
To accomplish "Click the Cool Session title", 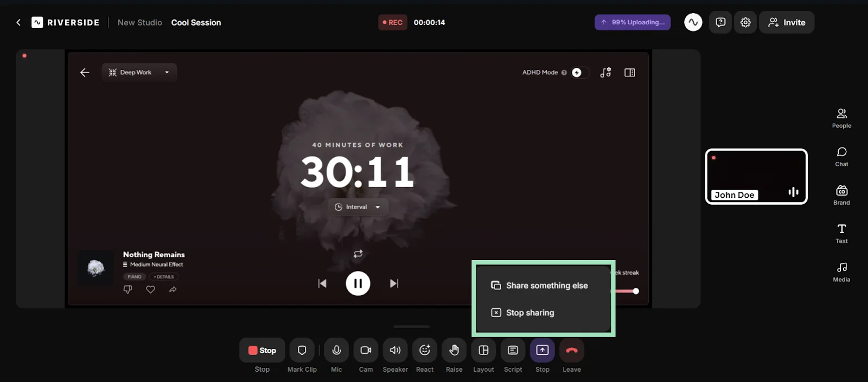I will (x=196, y=22).
